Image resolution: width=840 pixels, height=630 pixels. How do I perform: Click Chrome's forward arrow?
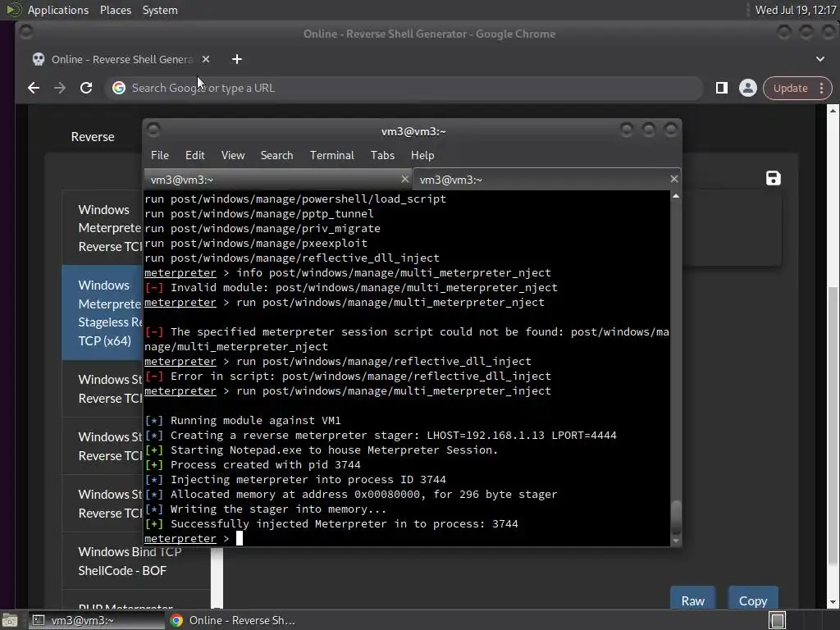coord(59,88)
